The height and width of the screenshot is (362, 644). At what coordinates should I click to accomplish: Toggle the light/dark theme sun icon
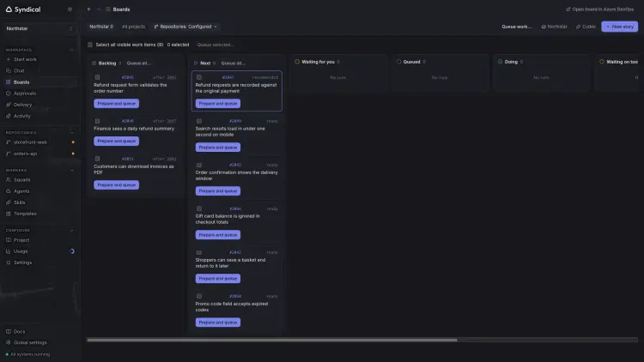point(70,9)
